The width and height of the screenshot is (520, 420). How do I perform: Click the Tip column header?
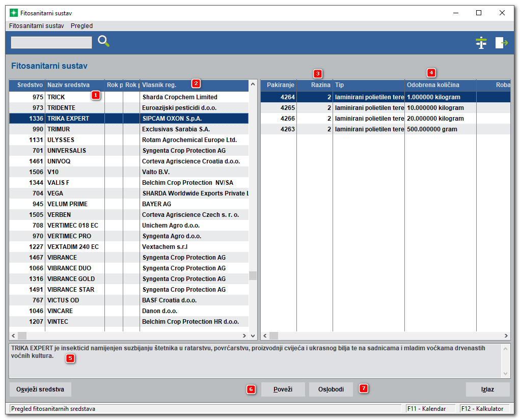(369, 85)
